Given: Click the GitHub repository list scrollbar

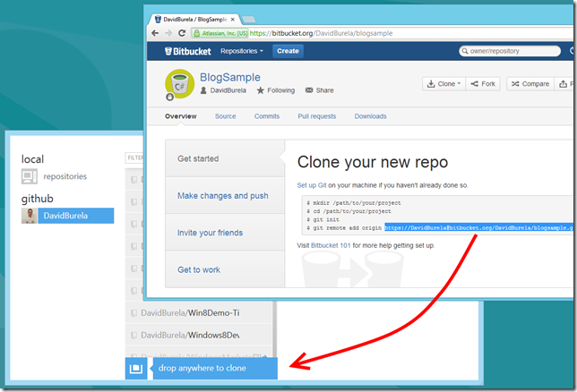Looking at the screenshot, I should click(x=274, y=329).
